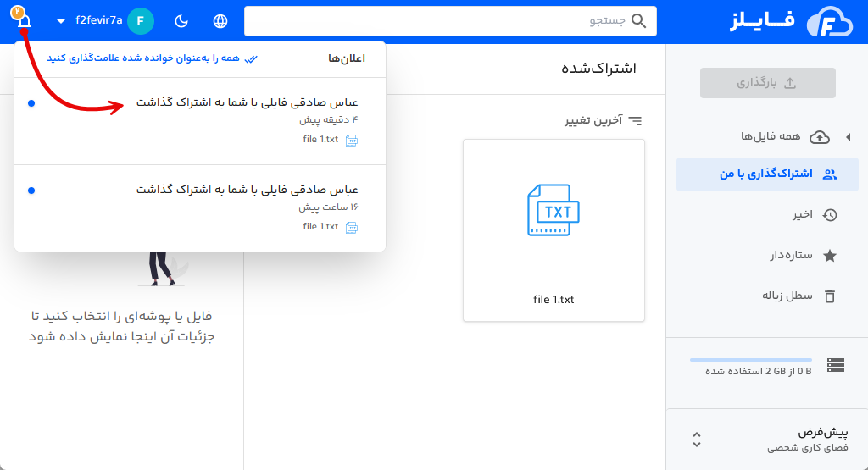Click the storage usage bar

click(x=751, y=360)
